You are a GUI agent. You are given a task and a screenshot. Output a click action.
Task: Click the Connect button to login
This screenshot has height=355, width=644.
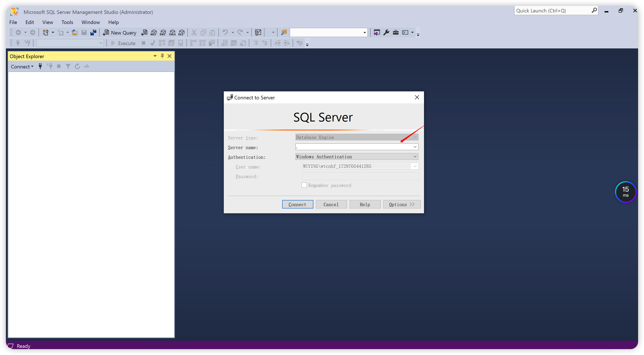point(297,204)
